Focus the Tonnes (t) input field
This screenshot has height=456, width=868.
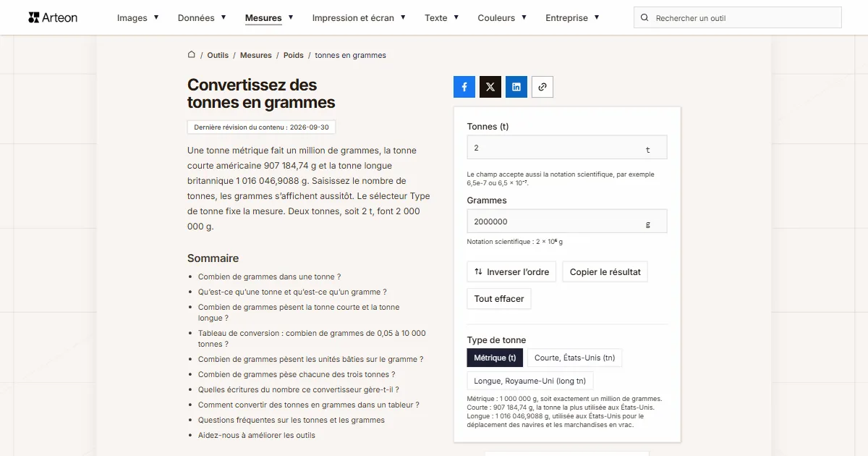(x=567, y=147)
